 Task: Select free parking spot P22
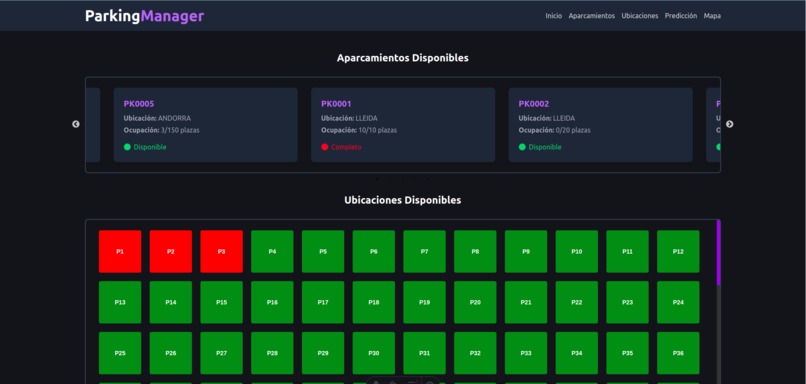pos(577,302)
